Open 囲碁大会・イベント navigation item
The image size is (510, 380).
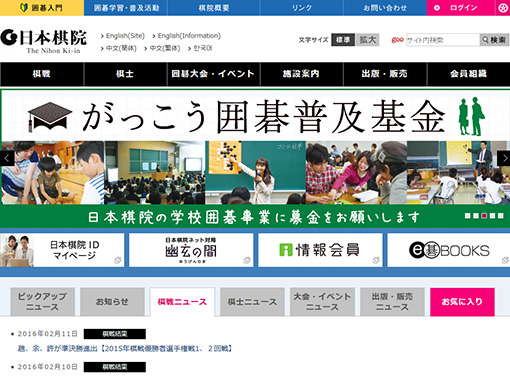coord(213,74)
